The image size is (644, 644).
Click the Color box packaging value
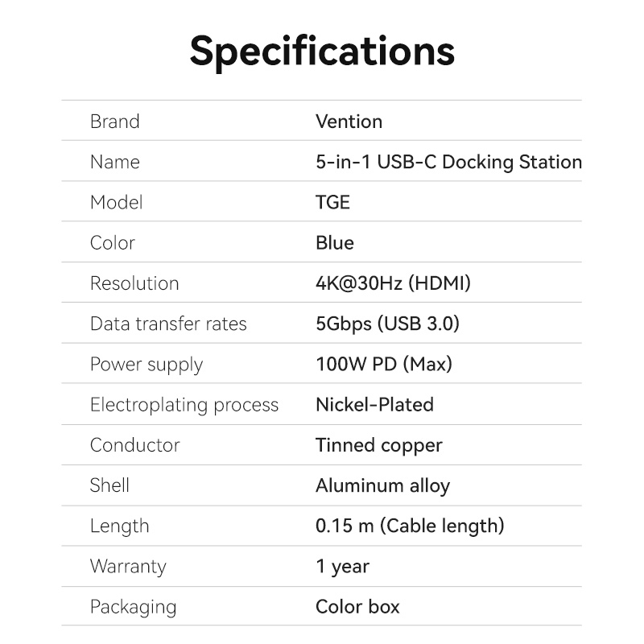(357, 607)
